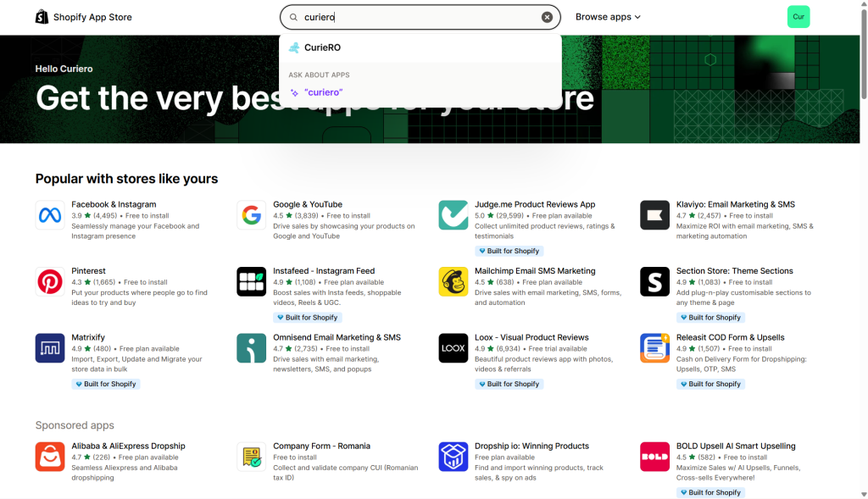
Task: Open the Dropship io app icon
Action: [453, 457]
